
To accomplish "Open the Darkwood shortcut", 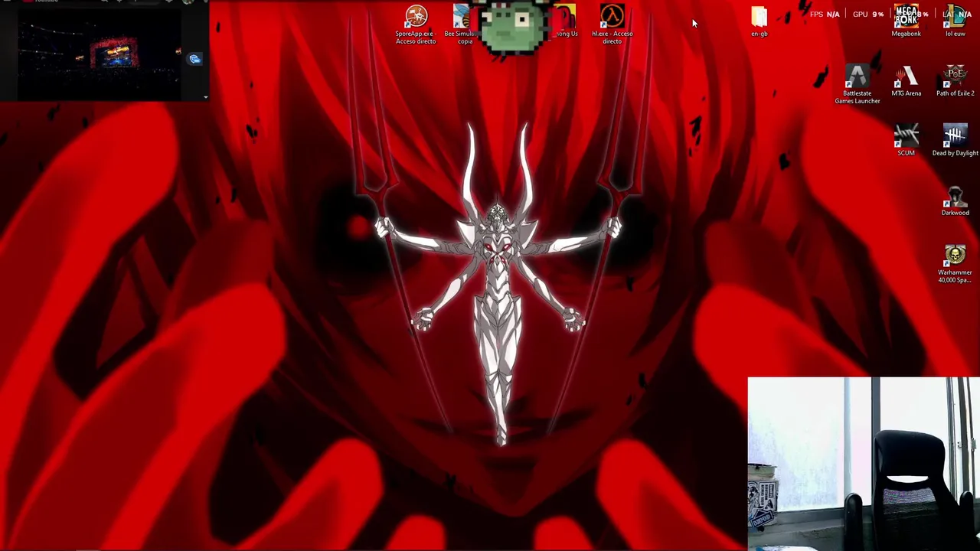I will [955, 201].
